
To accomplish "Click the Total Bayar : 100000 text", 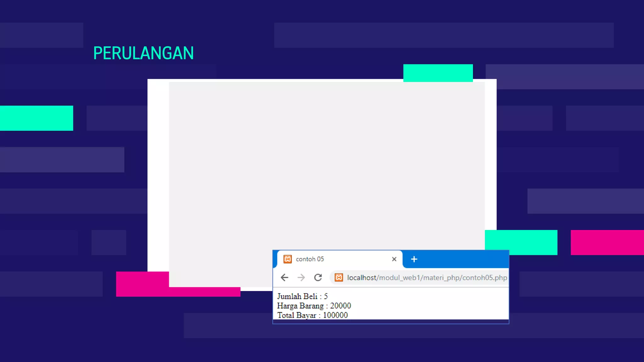I will click(312, 315).
